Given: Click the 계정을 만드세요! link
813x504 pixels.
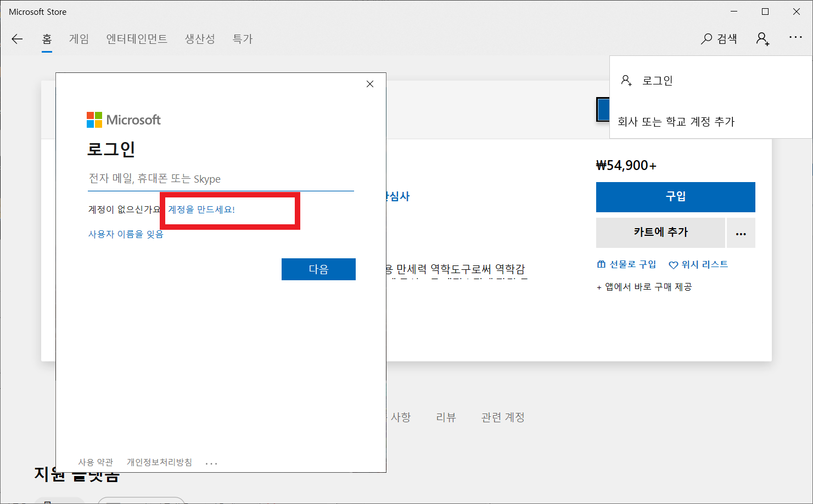Looking at the screenshot, I should 201,209.
